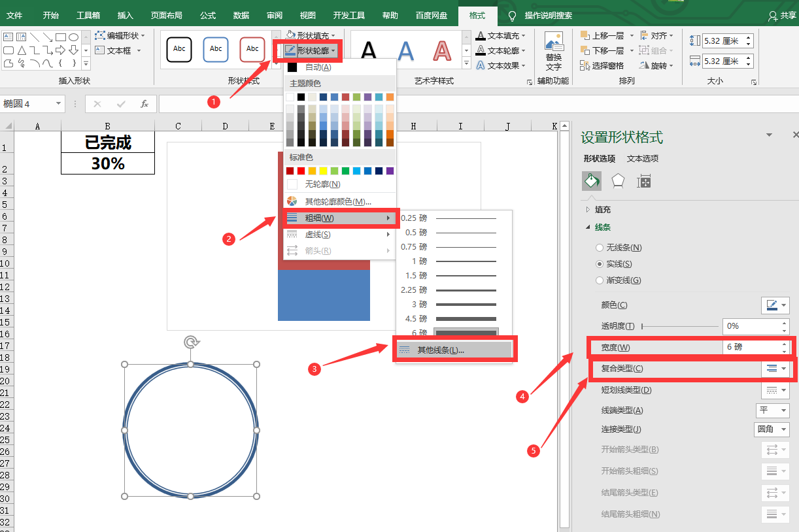Click the red outline Abc shape style
799x532 pixels.
pyautogui.click(x=252, y=49)
